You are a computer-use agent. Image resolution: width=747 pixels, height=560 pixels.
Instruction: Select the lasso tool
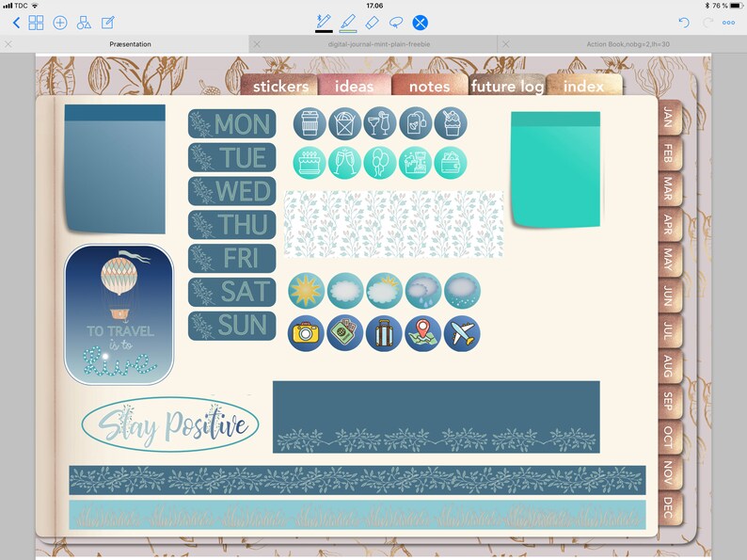pos(396,23)
